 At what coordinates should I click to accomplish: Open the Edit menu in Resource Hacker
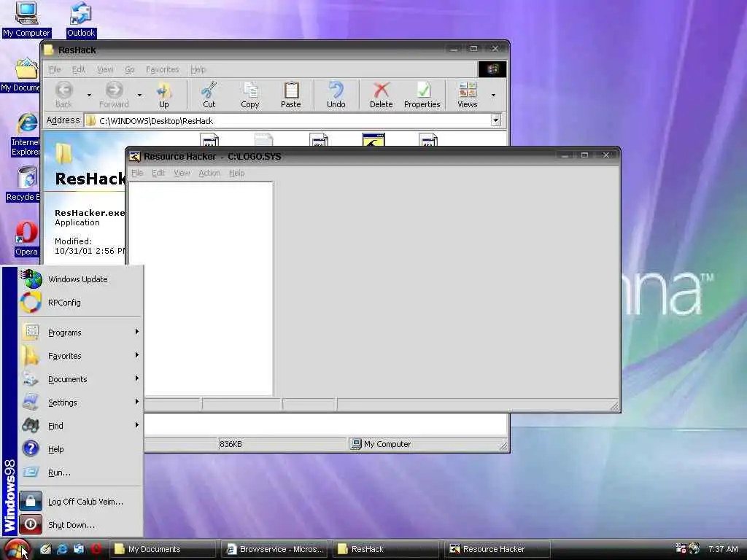(158, 173)
